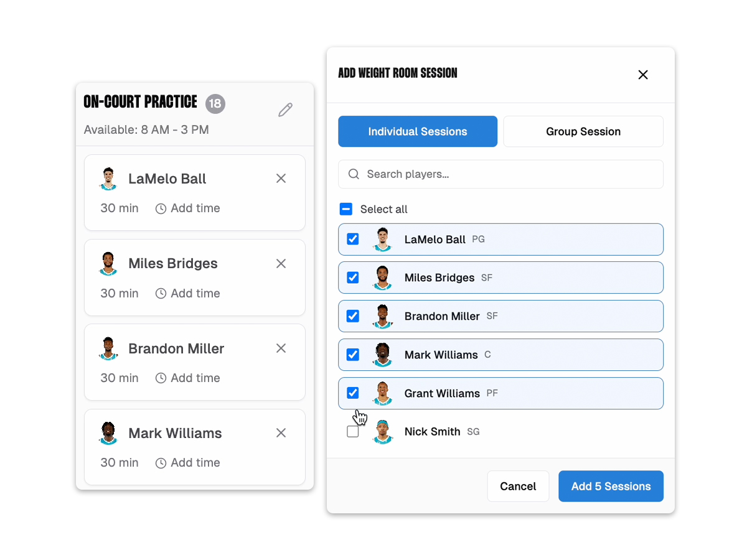
Task: Switch to the Individual Sessions tab
Action: click(x=418, y=131)
